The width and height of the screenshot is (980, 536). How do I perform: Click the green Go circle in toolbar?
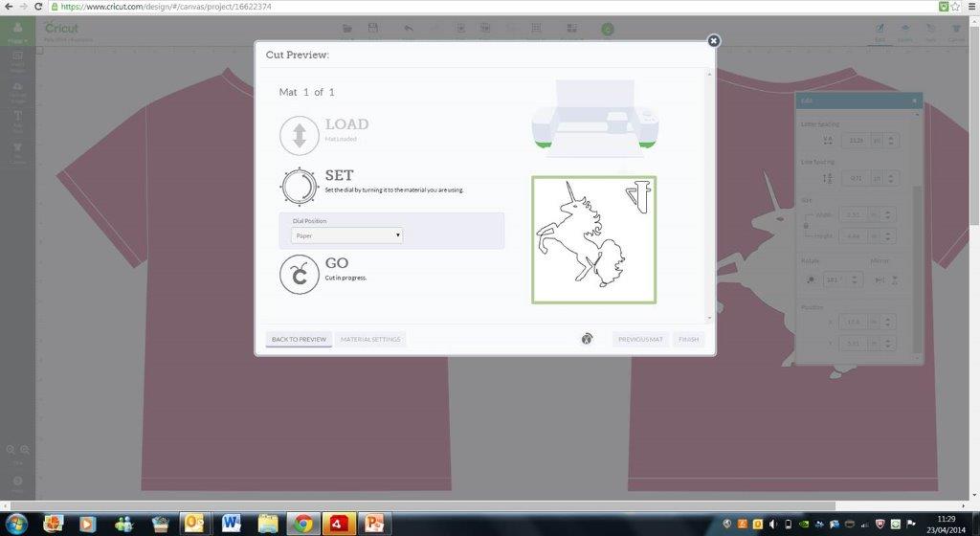coord(608,30)
